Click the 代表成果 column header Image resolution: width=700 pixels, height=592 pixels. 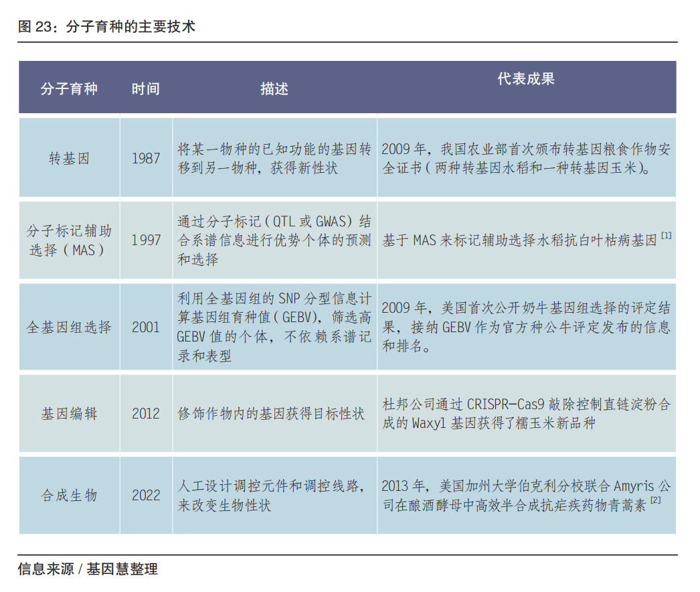(525, 79)
